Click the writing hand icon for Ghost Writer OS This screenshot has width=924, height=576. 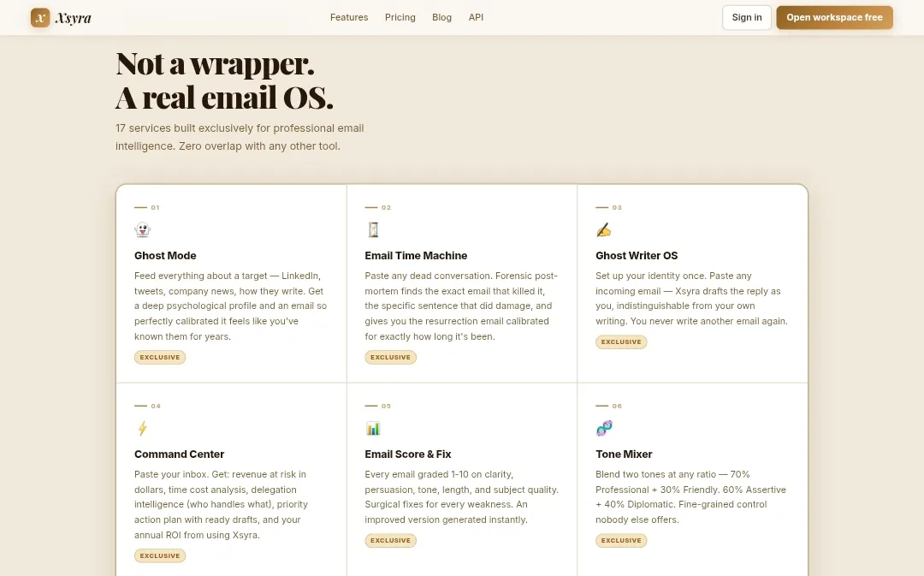(x=603, y=230)
